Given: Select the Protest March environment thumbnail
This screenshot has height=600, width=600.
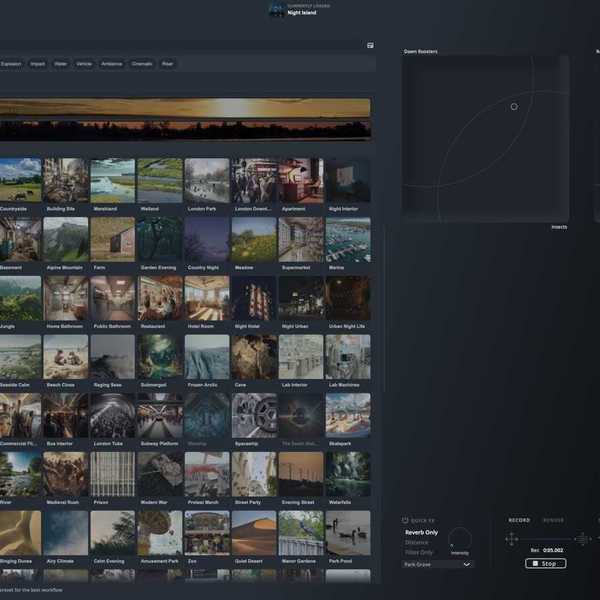Looking at the screenshot, I should click(x=207, y=474).
